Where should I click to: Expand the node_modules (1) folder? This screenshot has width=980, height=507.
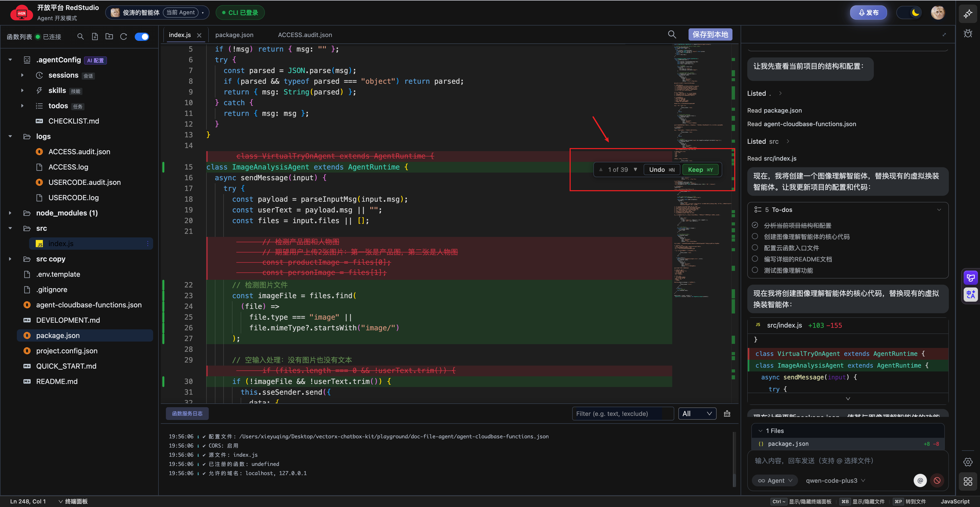click(x=10, y=213)
